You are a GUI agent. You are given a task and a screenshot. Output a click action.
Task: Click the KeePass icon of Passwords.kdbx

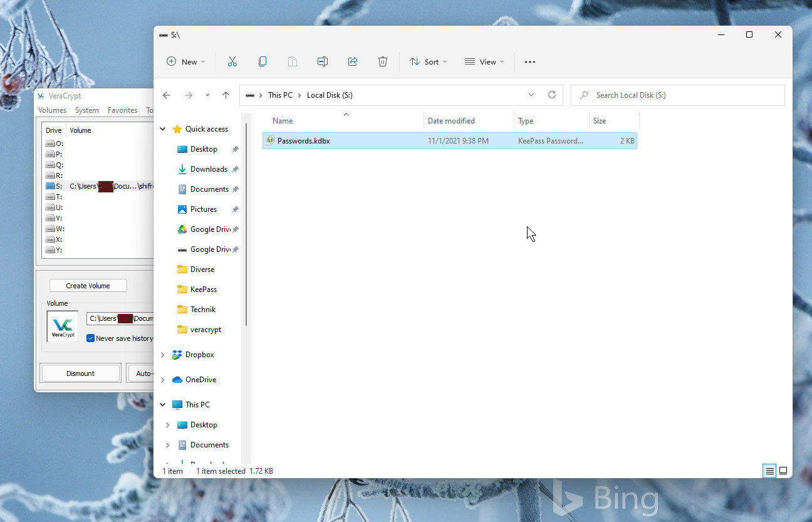coord(270,140)
